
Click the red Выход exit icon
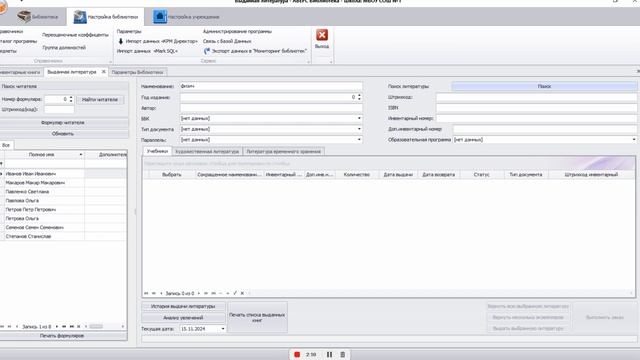(322, 35)
